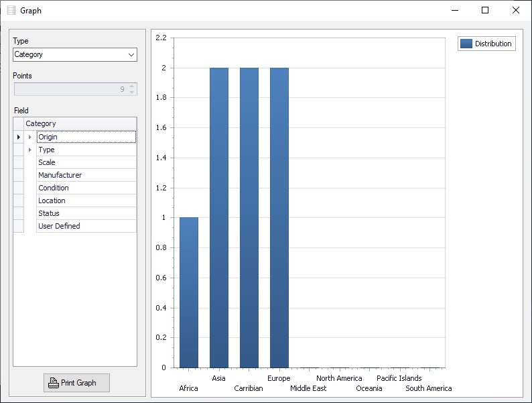532x403 pixels.
Task: Maximize the Graph window
Action: tap(485, 10)
